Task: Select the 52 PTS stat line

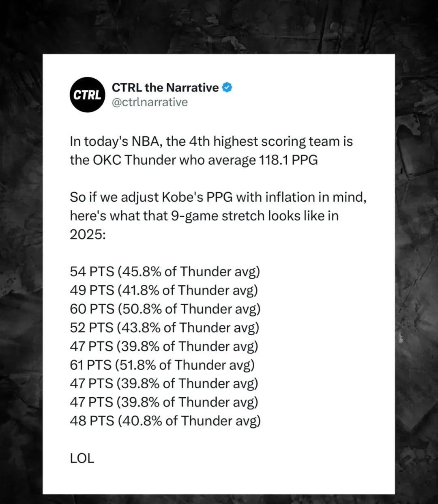Action: pos(164,327)
